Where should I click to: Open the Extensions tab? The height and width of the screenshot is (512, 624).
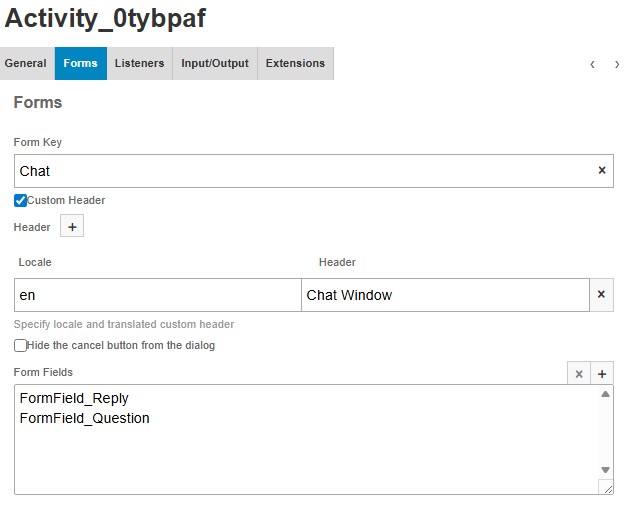(x=295, y=63)
